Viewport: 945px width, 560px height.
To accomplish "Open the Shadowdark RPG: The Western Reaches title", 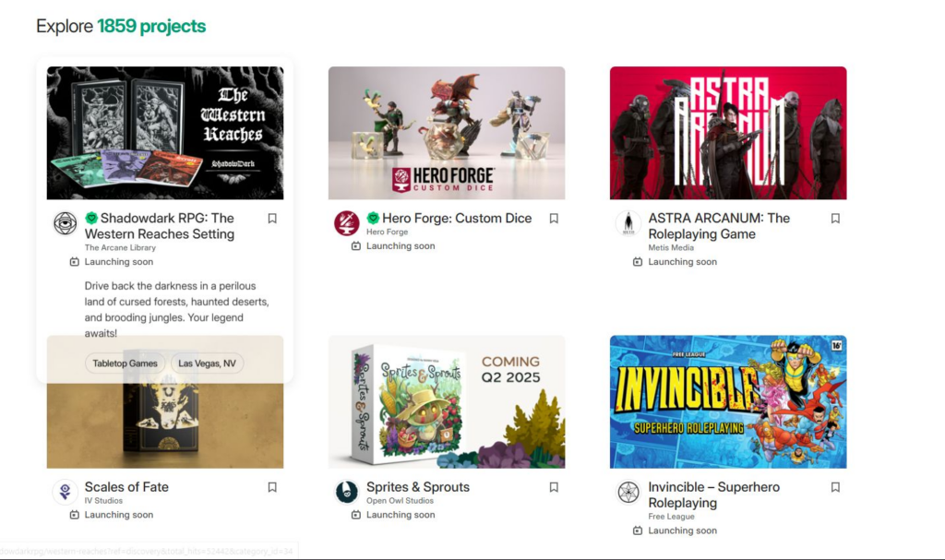I will (x=160, y=226).
